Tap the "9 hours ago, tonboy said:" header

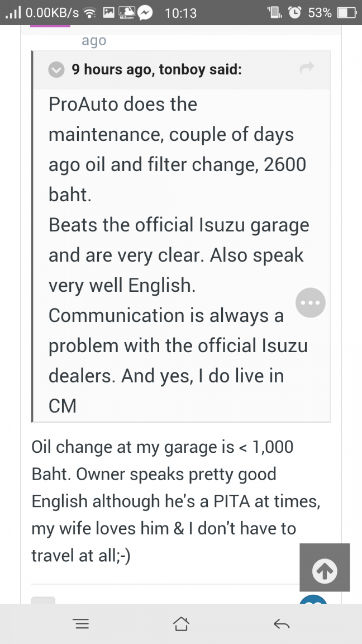coord(156,70)
